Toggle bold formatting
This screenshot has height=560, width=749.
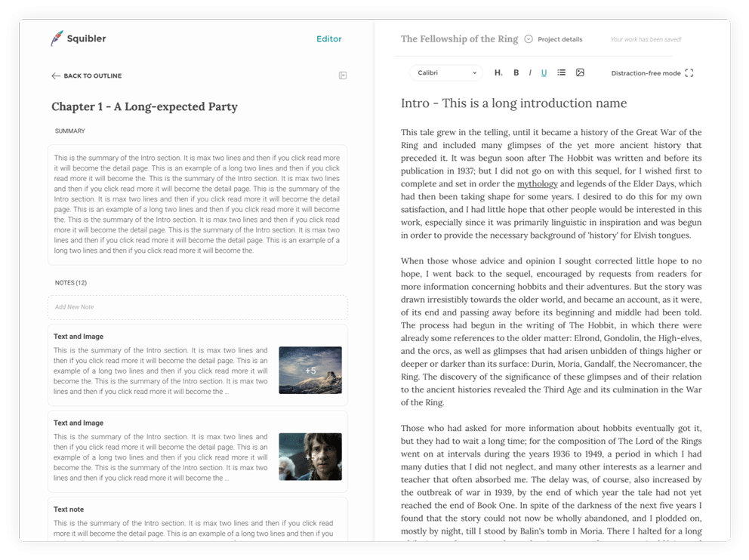tap(516, 73)
